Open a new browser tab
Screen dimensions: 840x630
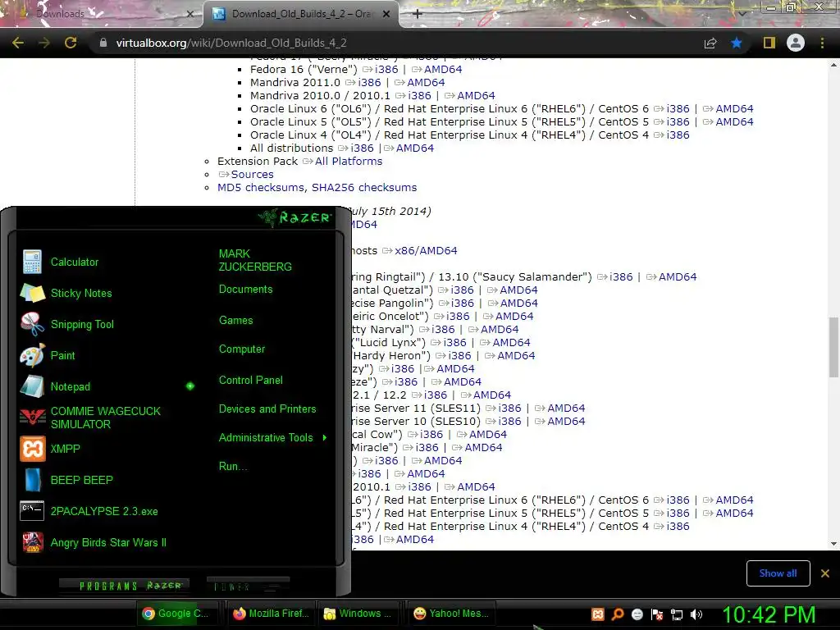tap(418, 14)
